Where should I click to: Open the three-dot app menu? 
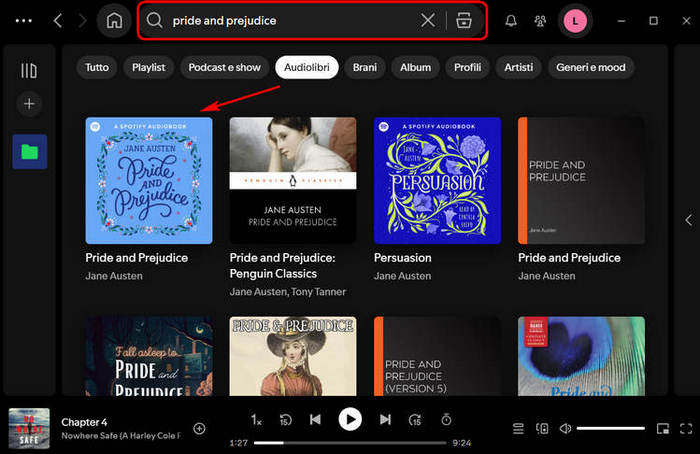[23, 21]
